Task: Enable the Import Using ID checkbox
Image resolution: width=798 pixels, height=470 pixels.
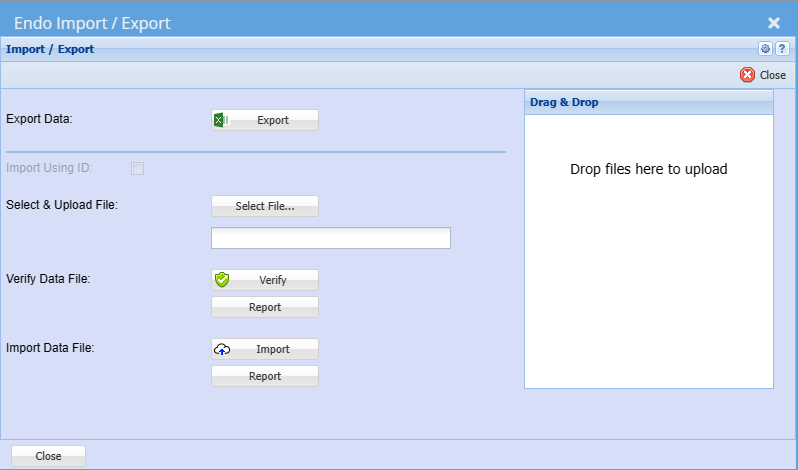Action: tap(138, 168)
